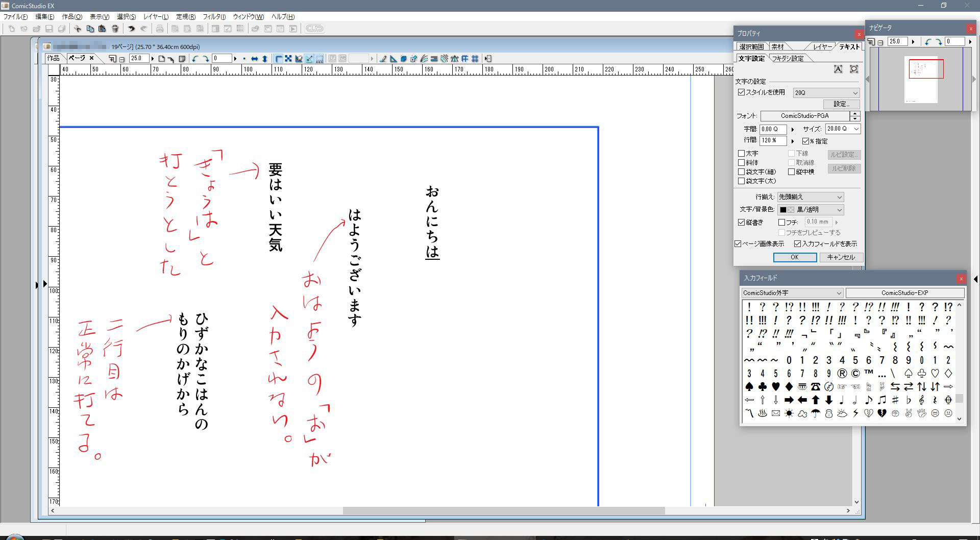Uncheck the 縦書き vertical writing checkbox
Viewport: 980px width, 540px height.
click(741, 223)
